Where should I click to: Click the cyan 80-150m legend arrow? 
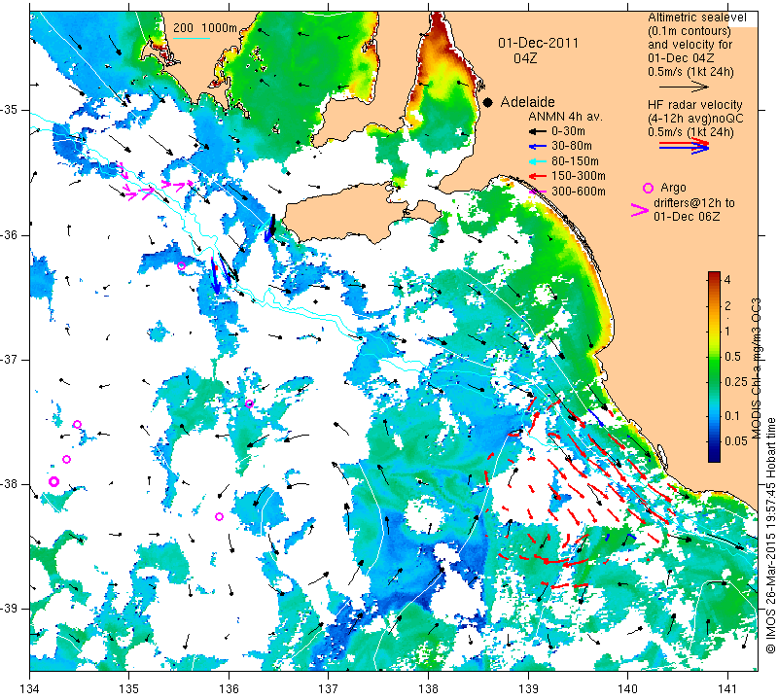[537, 161]
